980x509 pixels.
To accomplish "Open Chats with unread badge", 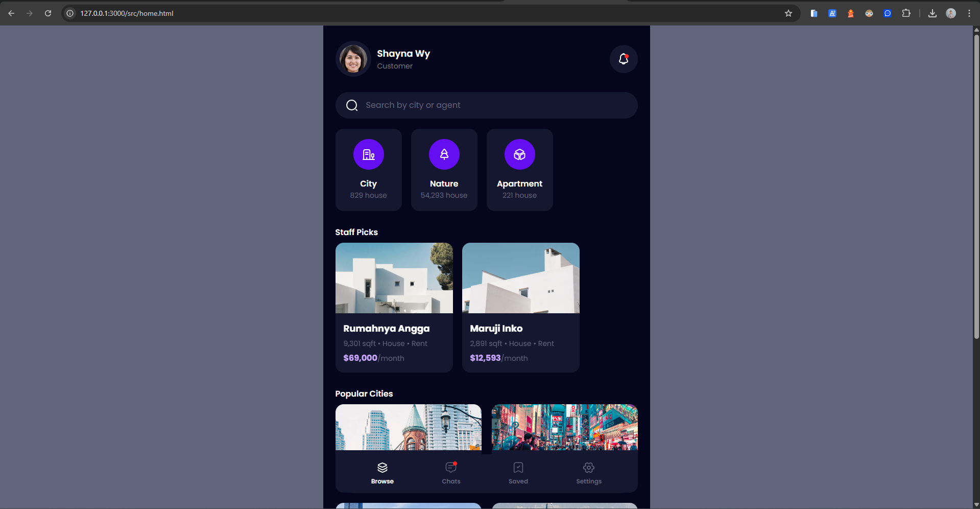I will [x=450, y=467].
